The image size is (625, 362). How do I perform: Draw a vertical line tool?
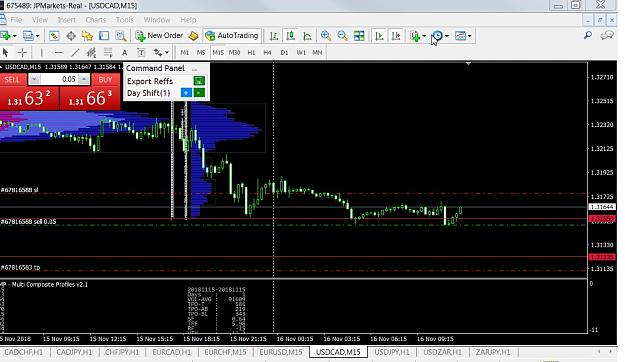coord(41,52)
